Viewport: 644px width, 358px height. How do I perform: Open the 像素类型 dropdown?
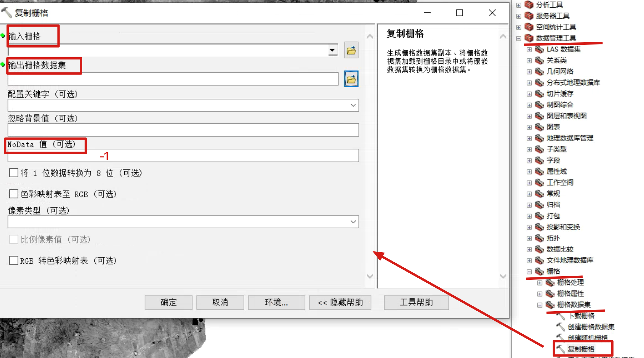click(x=354, y=222)
